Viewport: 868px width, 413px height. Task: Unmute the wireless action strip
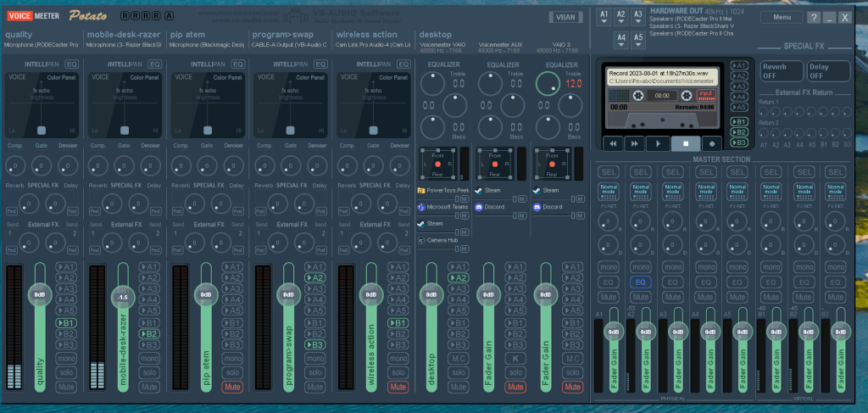point(398,387)
